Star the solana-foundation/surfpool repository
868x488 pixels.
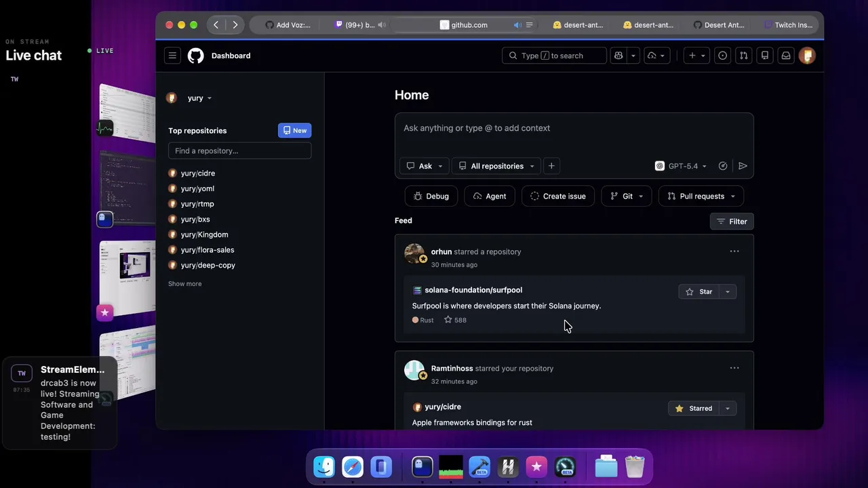(x=698, y=291)
